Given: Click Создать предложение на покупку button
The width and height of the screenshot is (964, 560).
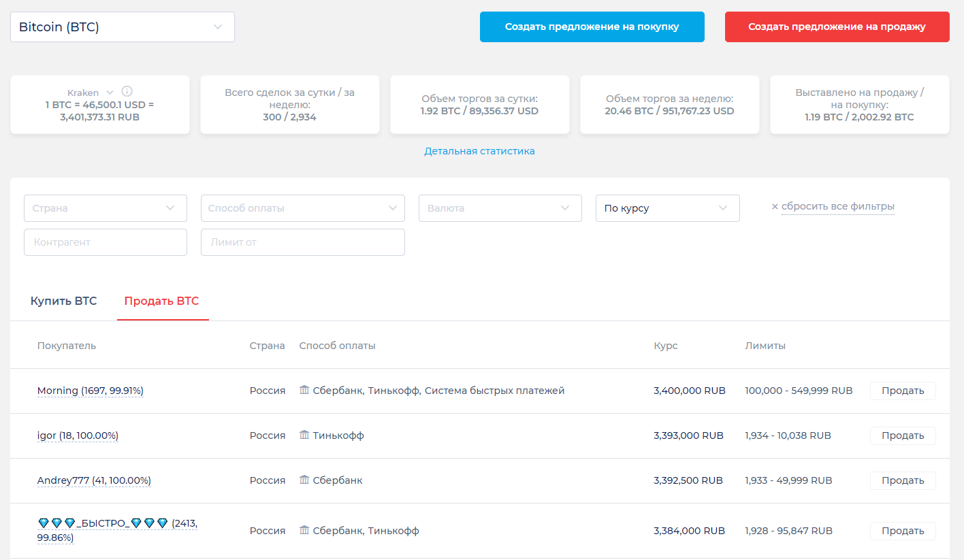Looking at the screenshot, I should [x=592, y=27].
